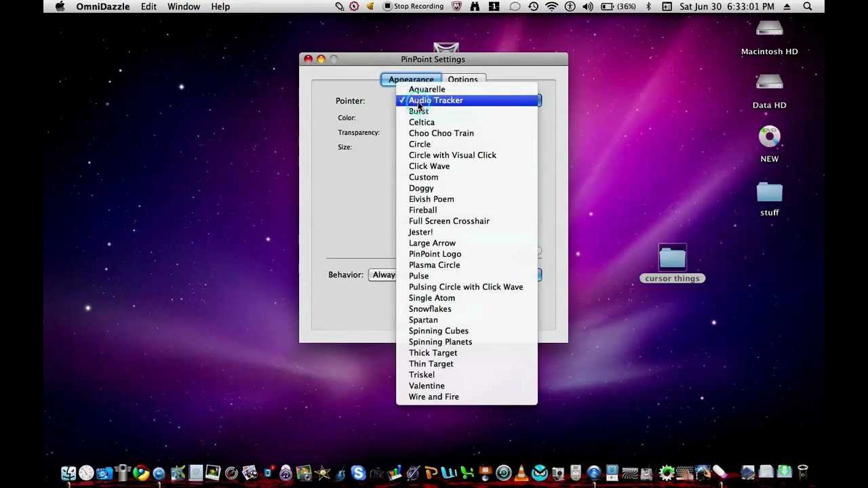Pick the Pulse entry
Image resolution: width=868 pixels, height=488 pixels.
[467, 276]
